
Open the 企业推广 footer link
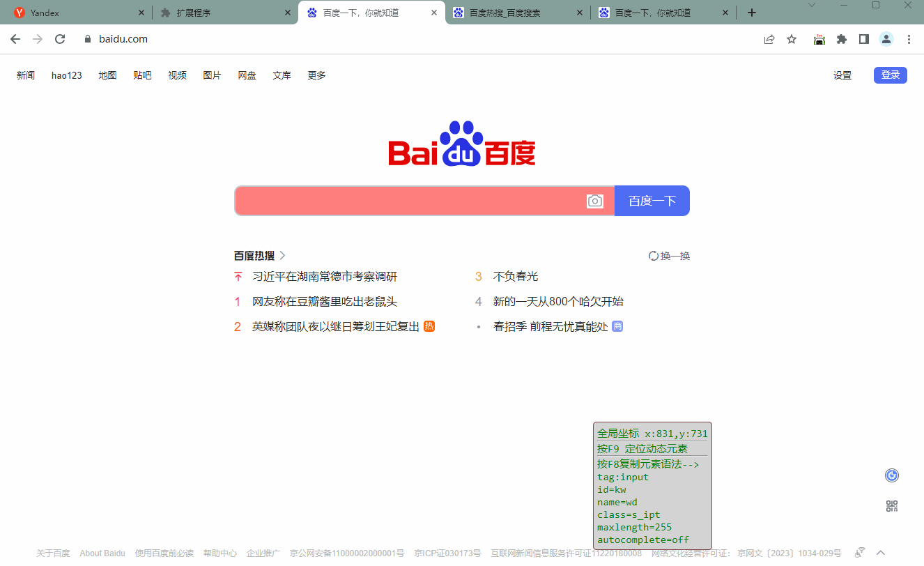(x=263, y=553)
